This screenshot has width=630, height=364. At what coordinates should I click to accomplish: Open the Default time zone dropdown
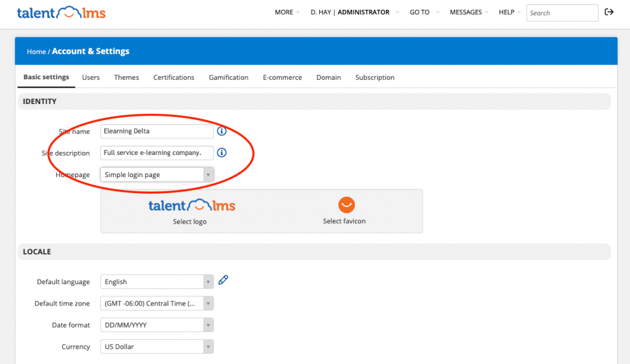[x=207, y=303]
